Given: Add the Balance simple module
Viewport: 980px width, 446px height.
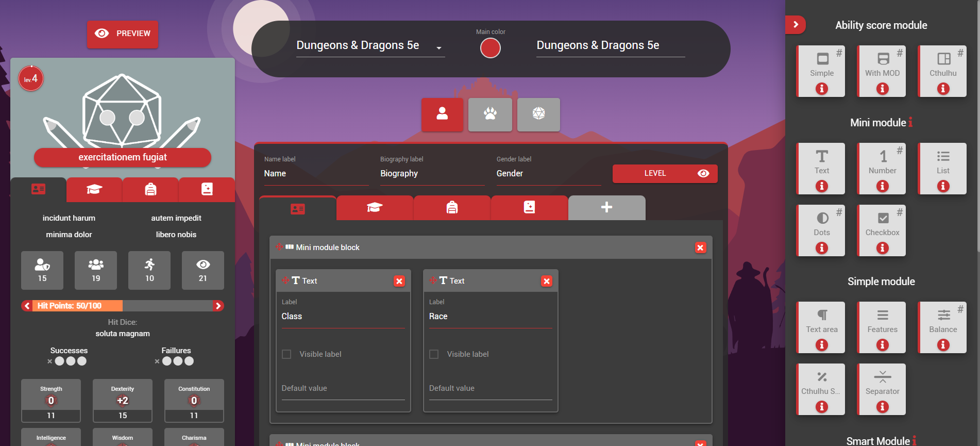Looking at the screenshot, I should point(943,327).
